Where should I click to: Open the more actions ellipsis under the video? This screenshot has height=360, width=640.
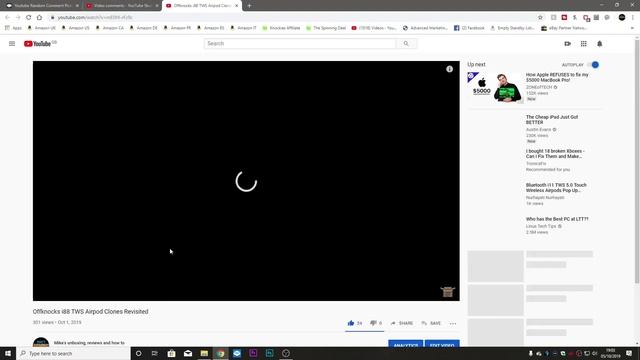pyautogui.click(x=453, y=323)
